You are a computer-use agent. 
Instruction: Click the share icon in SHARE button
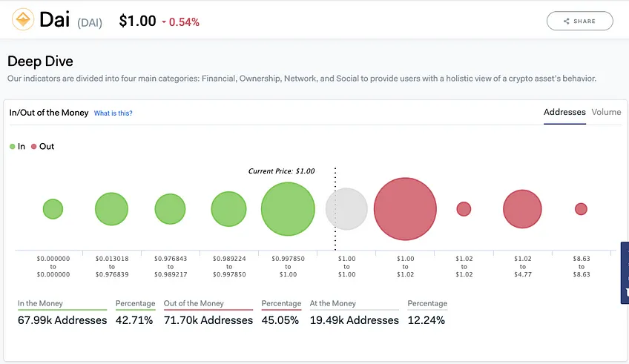coord(567,21)
